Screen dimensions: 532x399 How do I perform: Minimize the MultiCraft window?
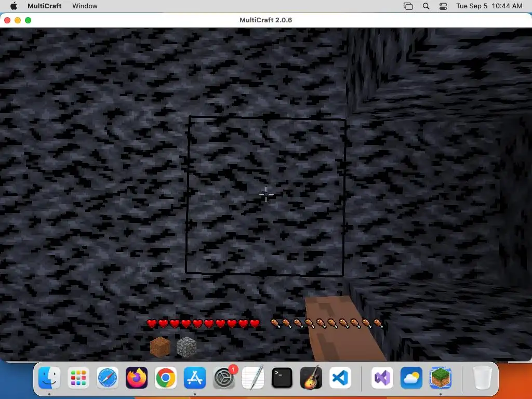(x=18, y=20)
